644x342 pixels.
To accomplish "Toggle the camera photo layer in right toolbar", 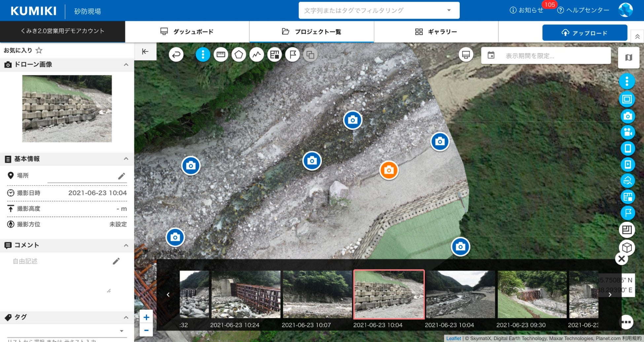I will [x=627, y=116].
